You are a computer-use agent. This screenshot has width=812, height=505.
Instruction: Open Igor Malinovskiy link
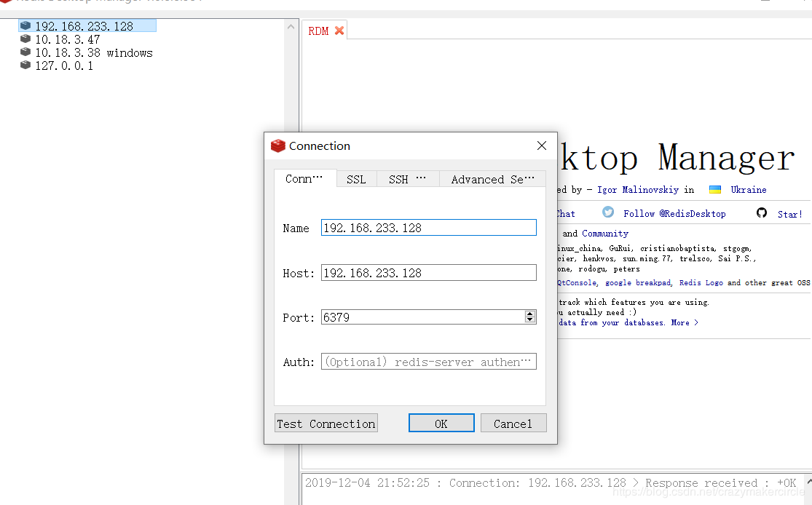[637, 190]
